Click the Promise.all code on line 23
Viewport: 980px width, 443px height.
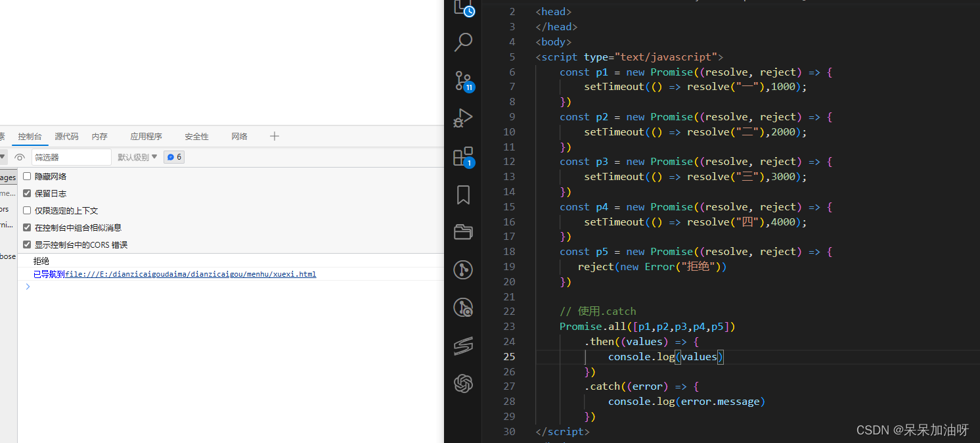648,327
